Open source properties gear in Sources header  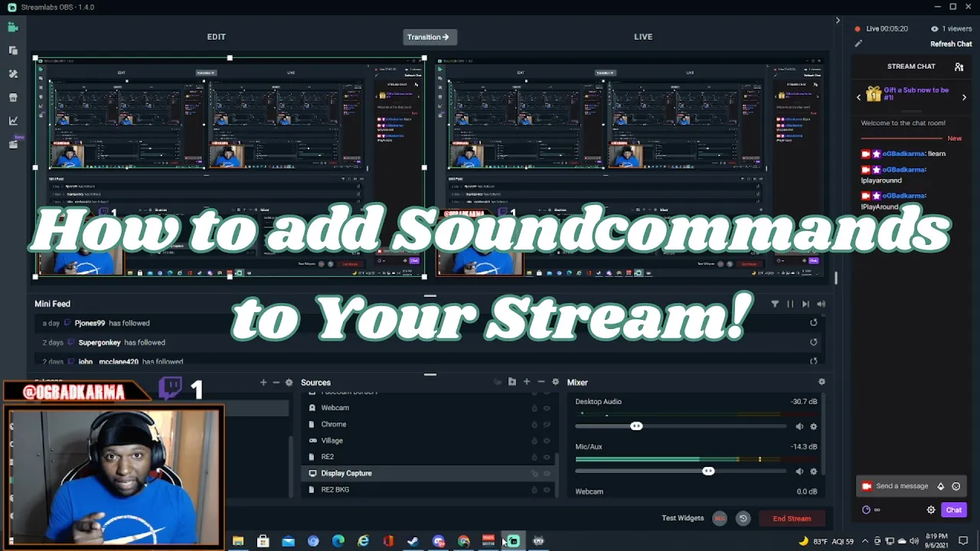[556, 382]
